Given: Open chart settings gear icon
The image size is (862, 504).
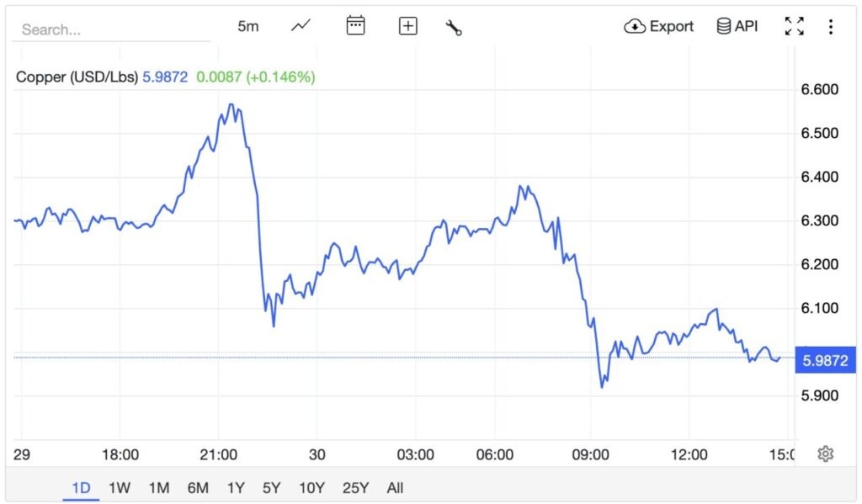Looking at the screenshot, I should pyautogui.click(x=826, y=454).
